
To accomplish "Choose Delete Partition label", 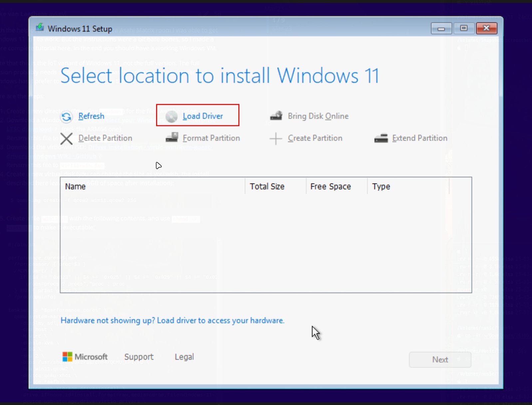I will pyautogui.click(x=105, y=138).
